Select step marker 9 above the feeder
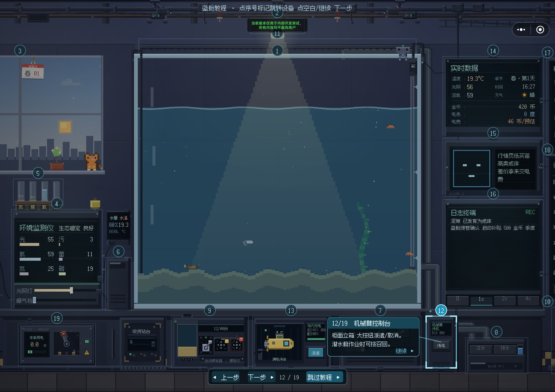This screenshot has height=392, width=555. [x=209, y=310]
